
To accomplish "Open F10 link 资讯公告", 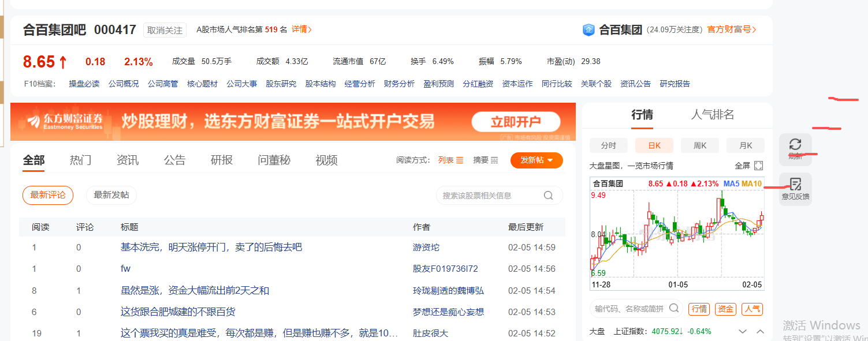I will coord(635,84).
